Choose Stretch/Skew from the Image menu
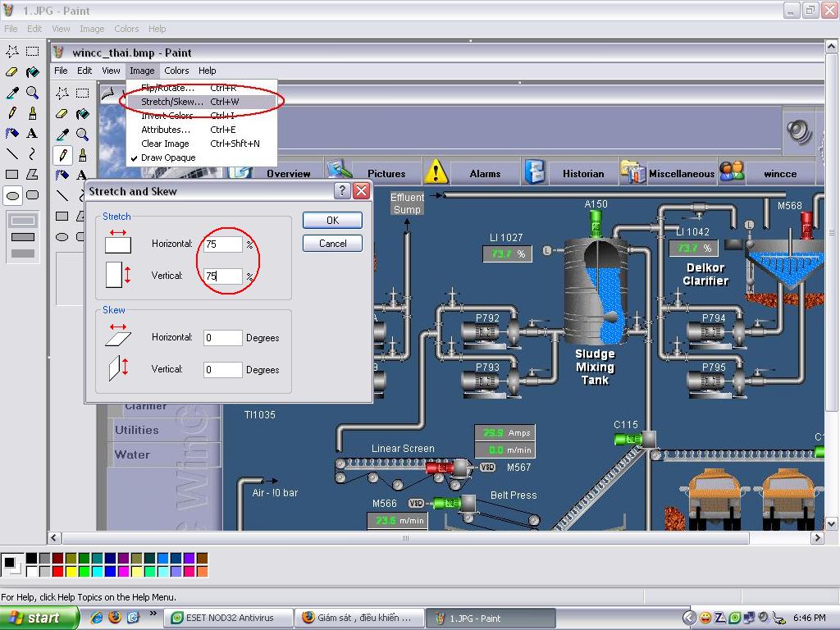 tap(172, 102)
